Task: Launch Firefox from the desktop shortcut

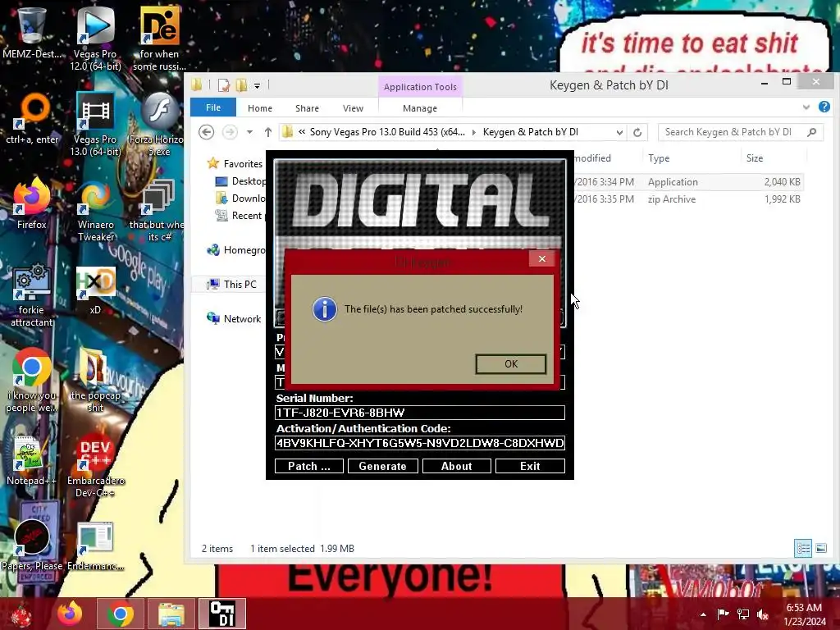Action: click(32, 203)
